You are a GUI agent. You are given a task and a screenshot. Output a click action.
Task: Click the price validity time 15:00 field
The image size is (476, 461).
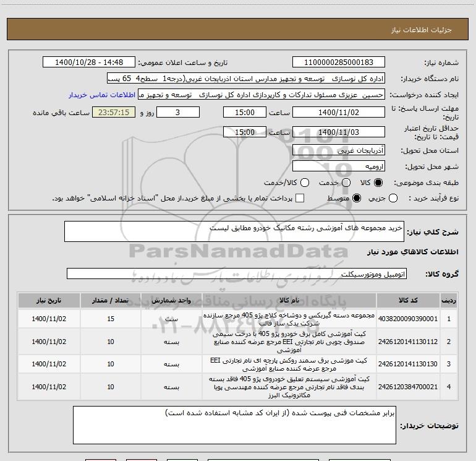[x=245, y=132]
